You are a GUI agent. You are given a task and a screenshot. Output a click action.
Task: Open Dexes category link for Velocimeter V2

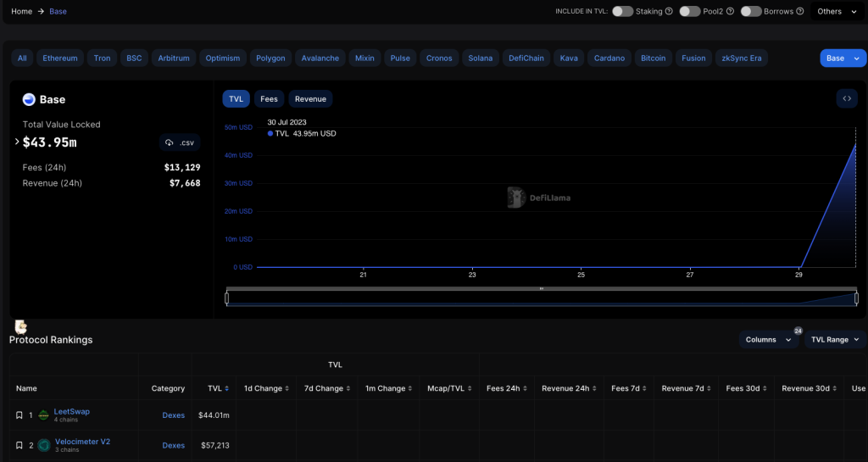click(173, 445)
